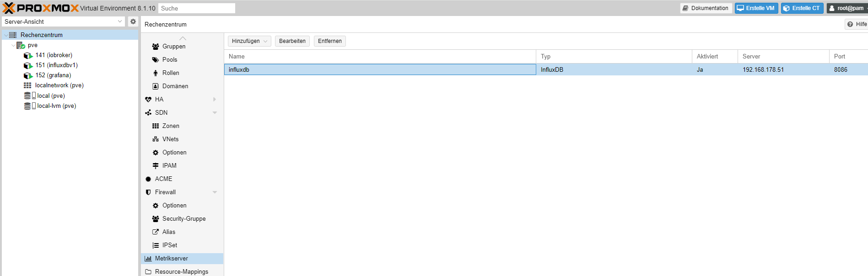
Task: Click the VNets network icon
Action: [156, 139]
